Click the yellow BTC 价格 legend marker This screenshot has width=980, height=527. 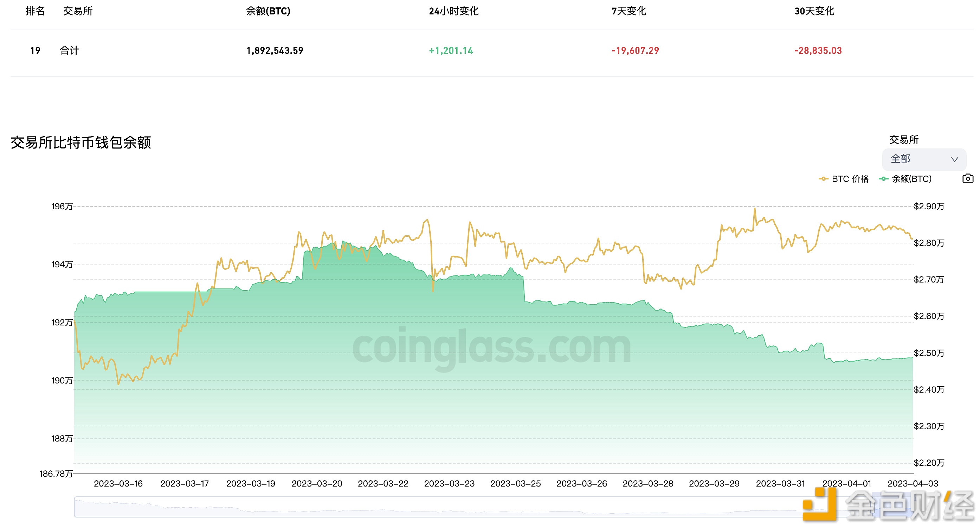[x=823, y=179]
